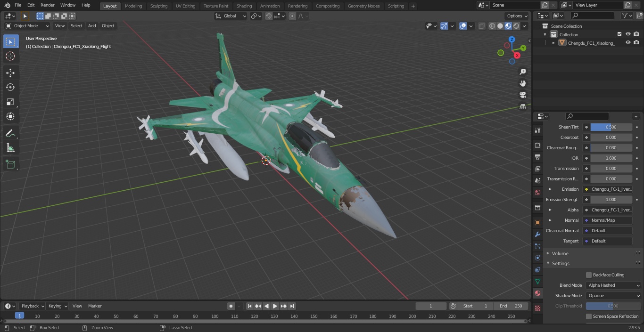Image resolution: width=644 pixels, height=332 pixels.
Task: Toggle X-ray mode in viewport header
Action: click(481, 26)
